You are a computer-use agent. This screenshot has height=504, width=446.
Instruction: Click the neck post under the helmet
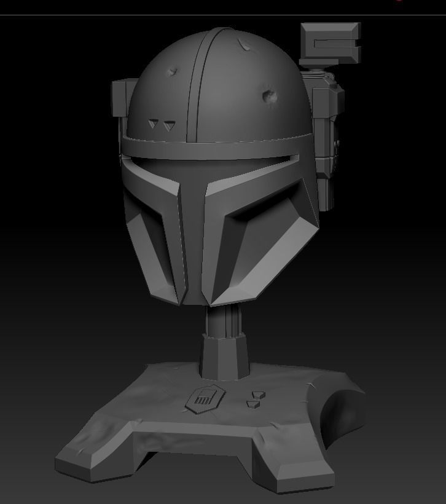[224, 342]
